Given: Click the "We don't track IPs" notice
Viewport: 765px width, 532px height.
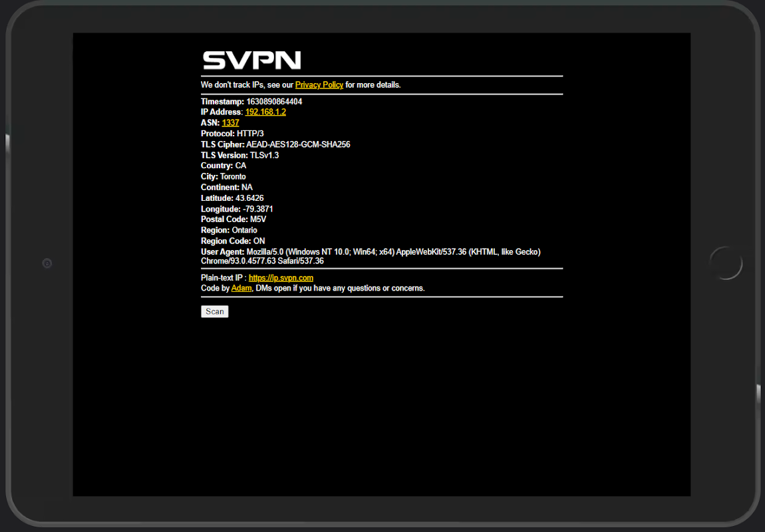Looking at the screenshot, I should point(301,85).
